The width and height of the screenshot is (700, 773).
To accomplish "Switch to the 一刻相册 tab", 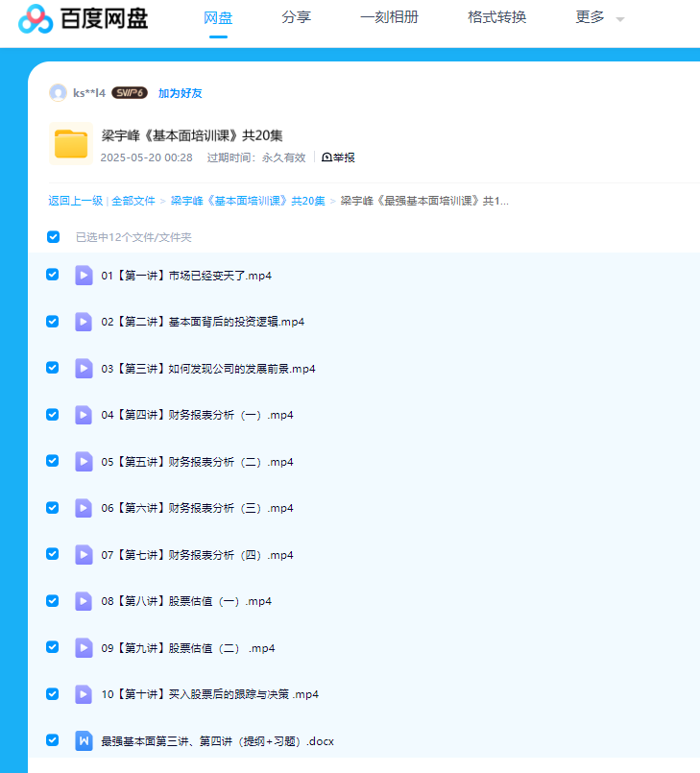I will tap(389, 17).
